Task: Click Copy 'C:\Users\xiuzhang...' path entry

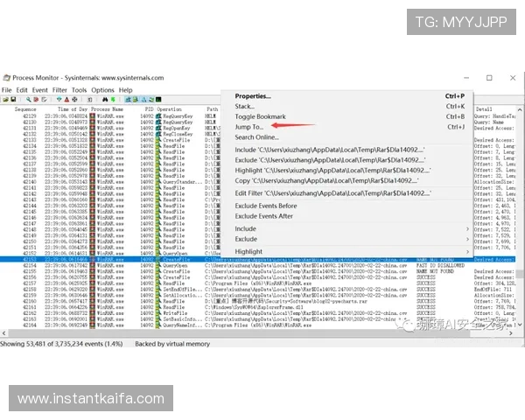Action: click(346, 181)
